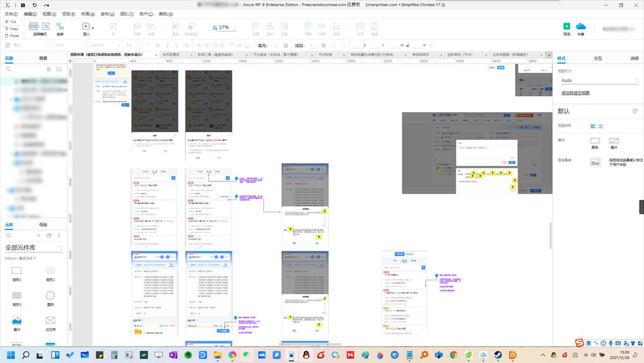
Task: Click the Cut scissors icon
Action: pyautogui.click(x=6, y=22)
